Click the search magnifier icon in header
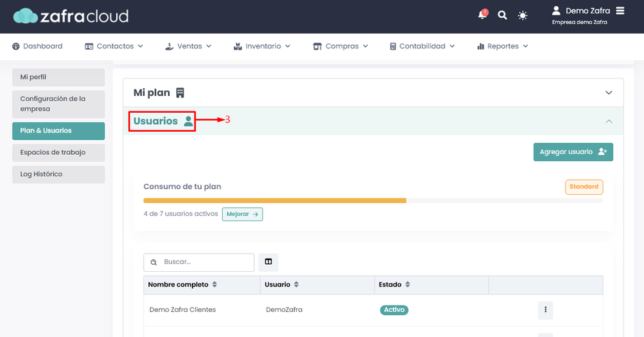Image resolution: width=644 pixels, height=337 pixels. (x=502, y=15)
